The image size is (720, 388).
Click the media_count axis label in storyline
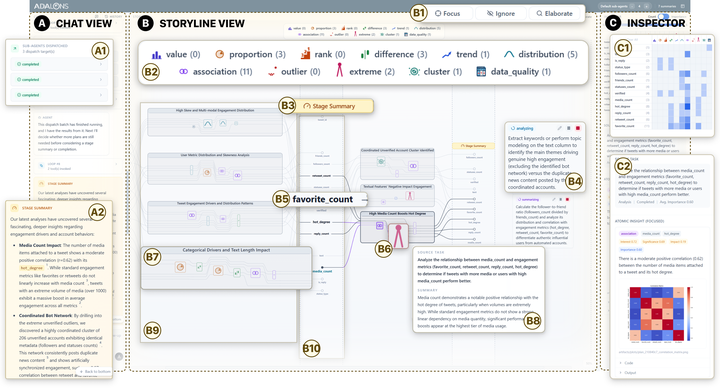coord(322,271)
